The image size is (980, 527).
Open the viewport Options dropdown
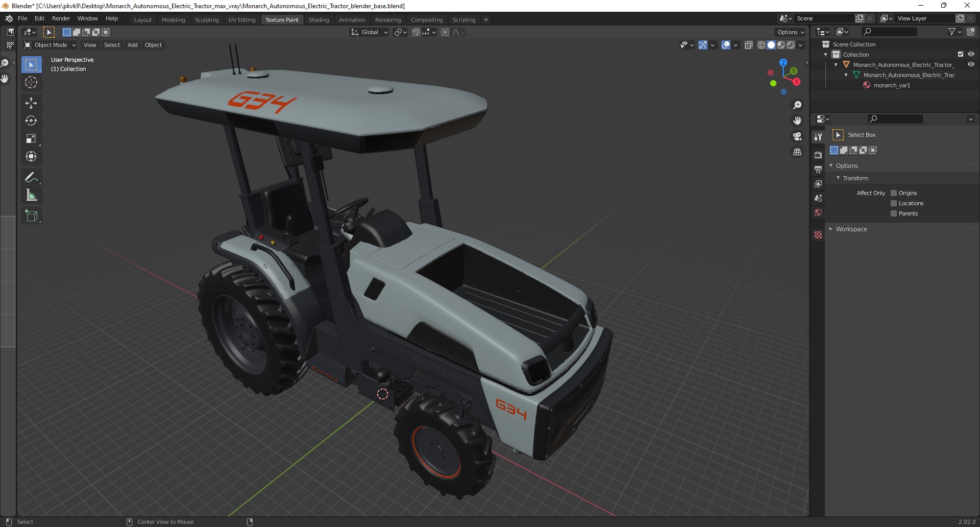[790, 32]
